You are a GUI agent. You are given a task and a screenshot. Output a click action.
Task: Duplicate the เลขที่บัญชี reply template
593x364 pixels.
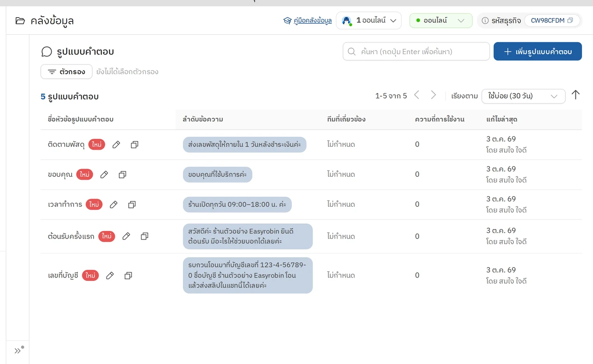coord(128,276)
